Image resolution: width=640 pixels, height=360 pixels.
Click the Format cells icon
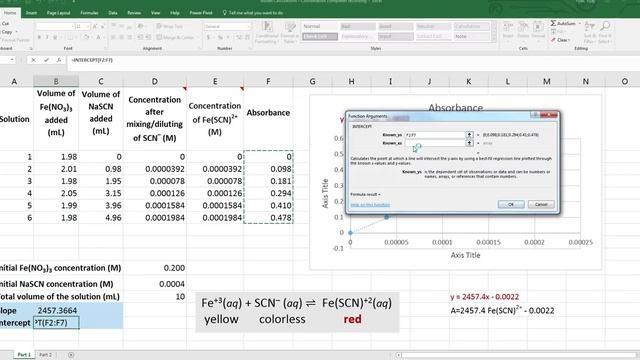[538, 28]
